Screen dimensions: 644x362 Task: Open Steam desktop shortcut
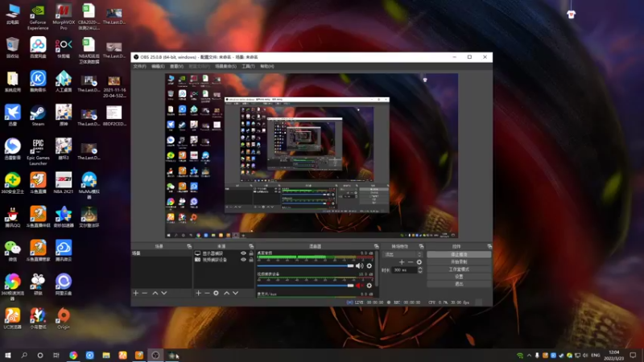click(38, 116)
